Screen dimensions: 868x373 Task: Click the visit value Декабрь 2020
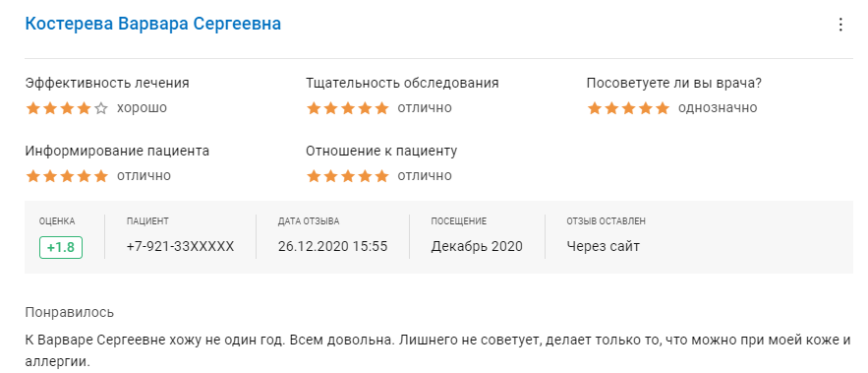[x=477, y=247]
